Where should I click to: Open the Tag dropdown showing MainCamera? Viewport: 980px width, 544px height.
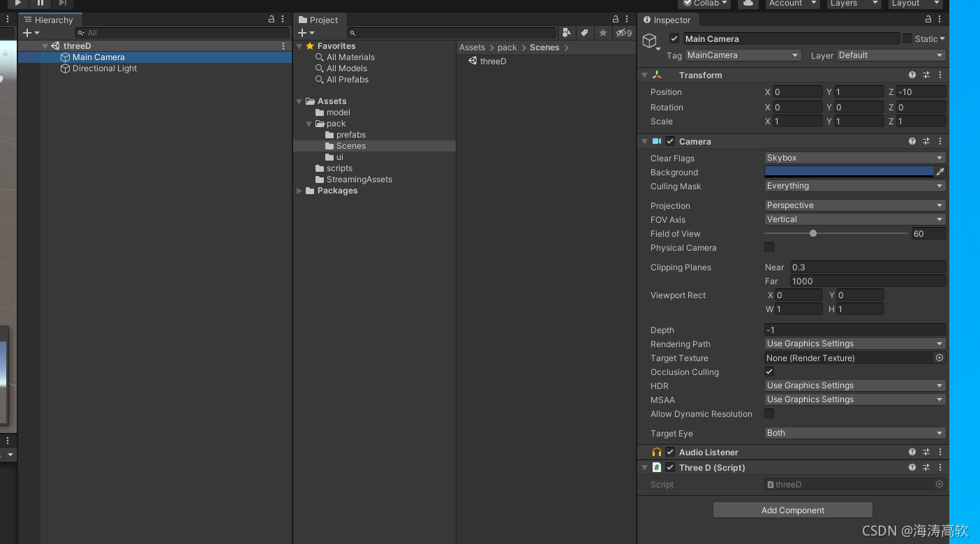743,55
